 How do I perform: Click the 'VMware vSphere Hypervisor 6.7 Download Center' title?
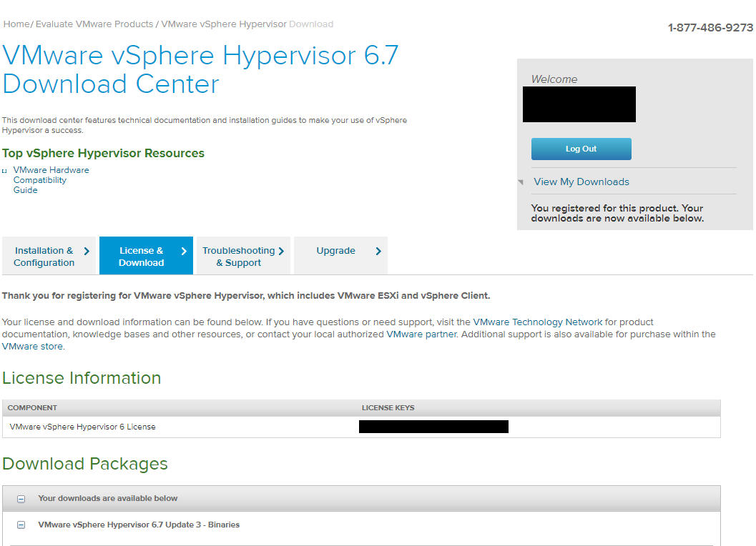(200, 69)
